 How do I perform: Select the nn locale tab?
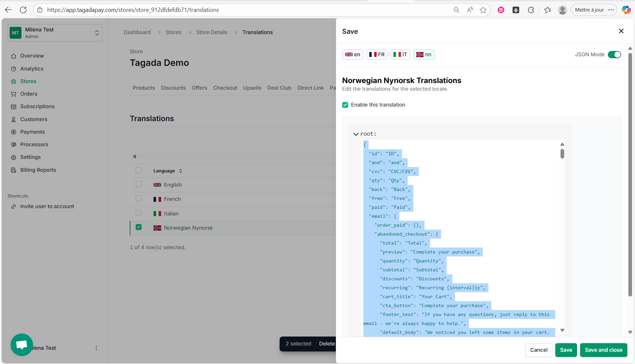coord(424,55)
